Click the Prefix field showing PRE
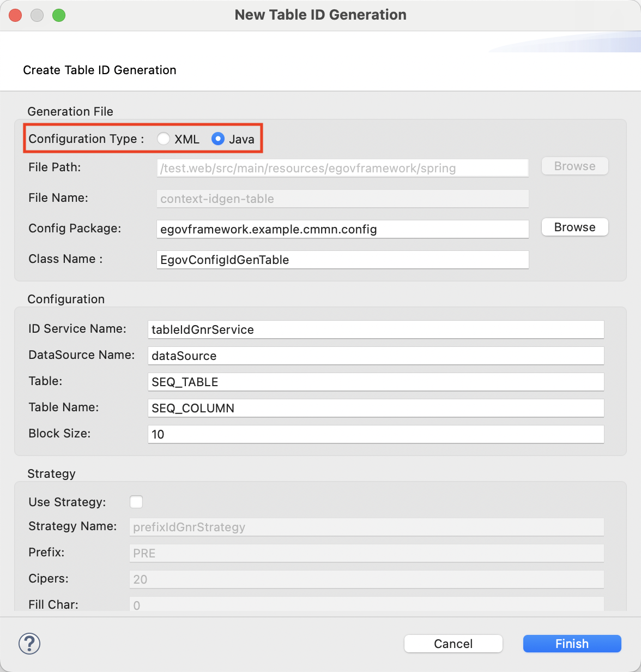This screenshot has height=672, width=641. (x=366, y=553)
